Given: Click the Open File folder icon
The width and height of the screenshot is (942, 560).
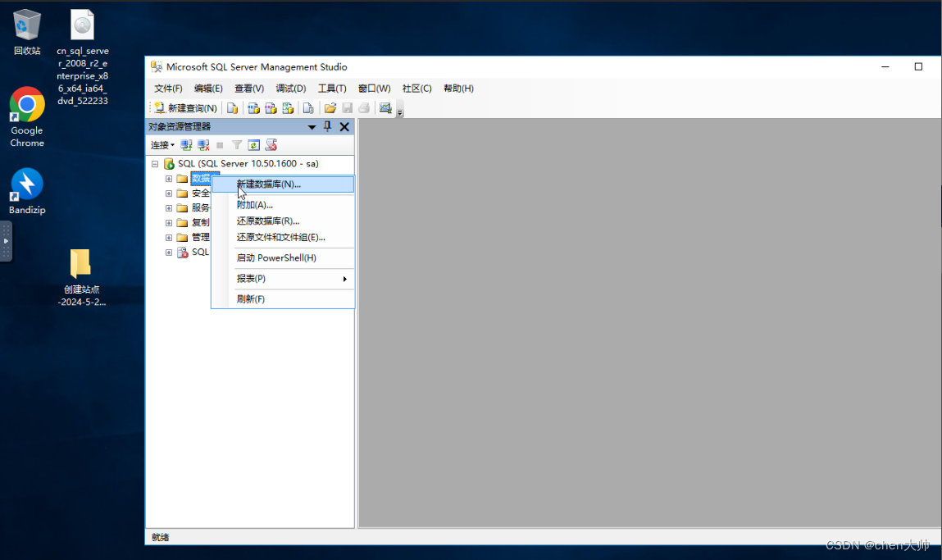Looking at the screenshot, I should (x=330, y=108).
